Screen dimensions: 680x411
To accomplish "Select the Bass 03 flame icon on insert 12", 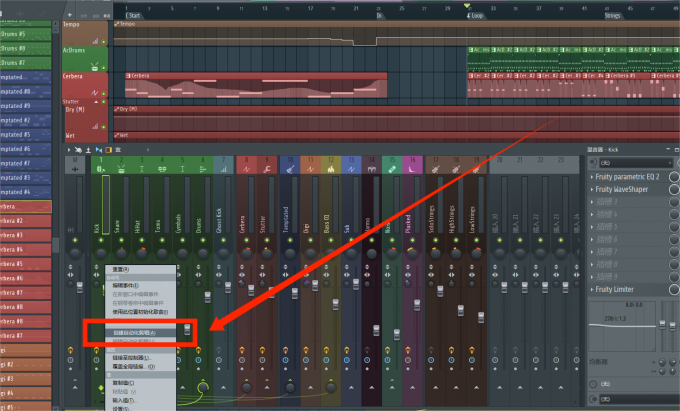I will (331, 169).
